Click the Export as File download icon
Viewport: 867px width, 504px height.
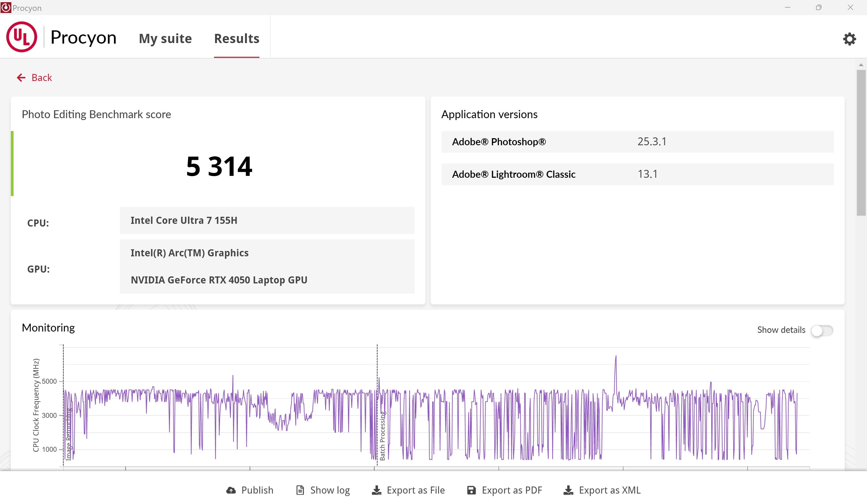[376, 490]
